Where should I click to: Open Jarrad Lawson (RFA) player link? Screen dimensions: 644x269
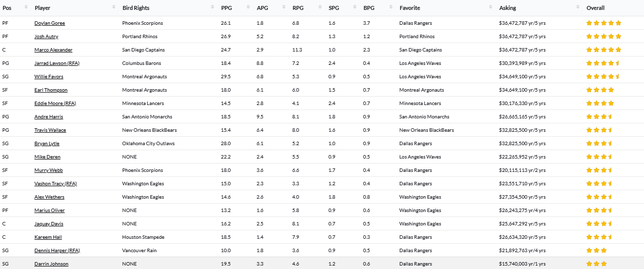[55, 63]
